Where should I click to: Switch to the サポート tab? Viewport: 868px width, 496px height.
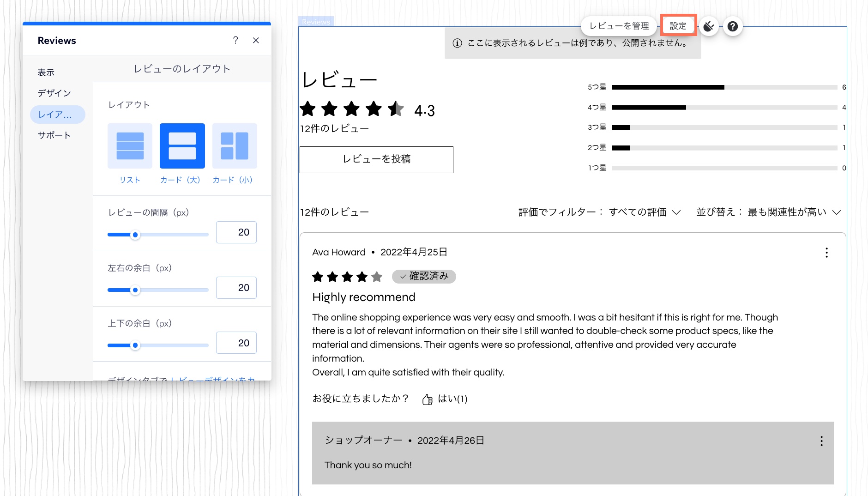55,135
